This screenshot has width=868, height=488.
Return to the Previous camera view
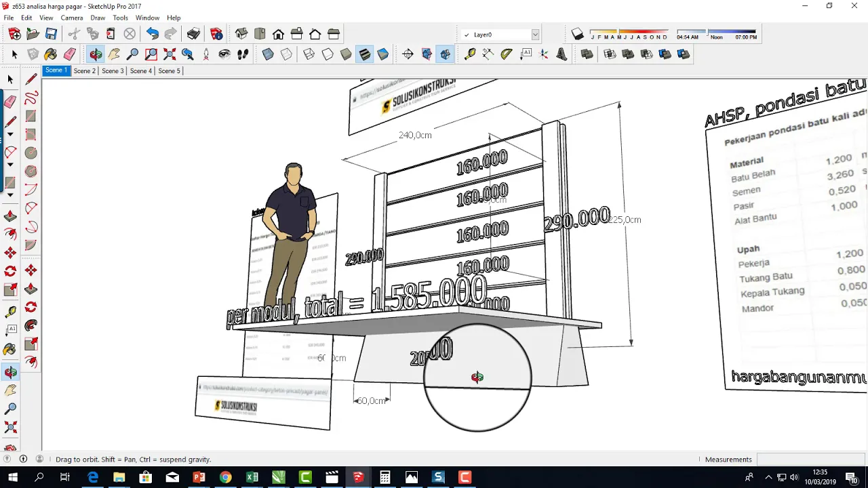188,54
